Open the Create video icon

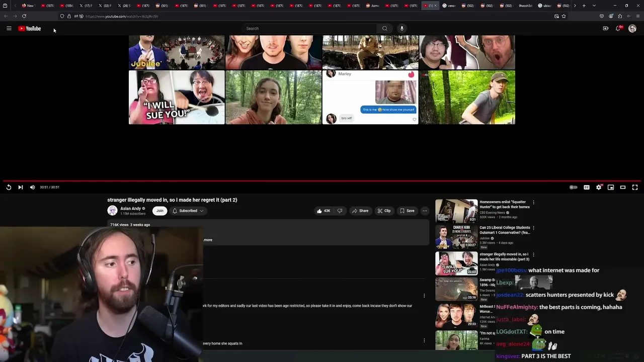tap(605, 29)
